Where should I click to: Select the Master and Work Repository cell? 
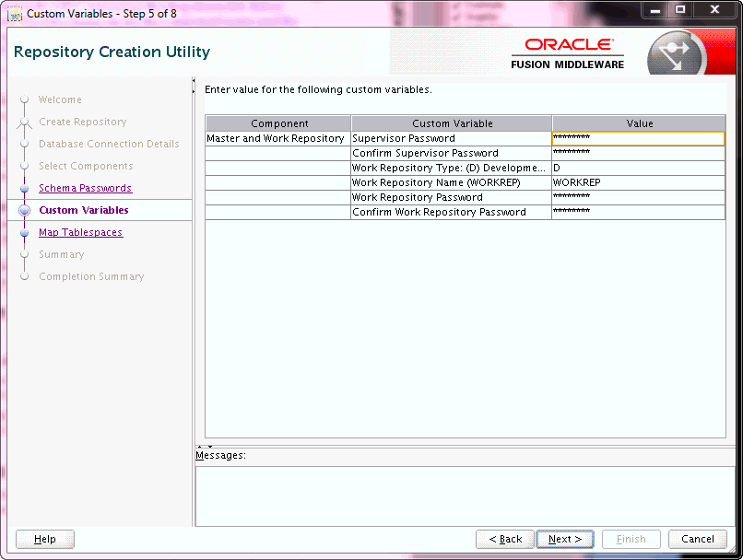[278, 138]
